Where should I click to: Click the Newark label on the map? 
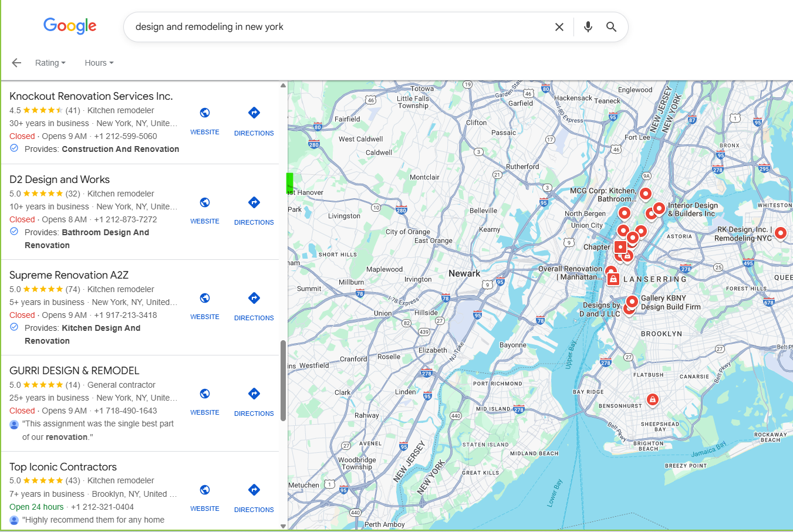coord(464,273)
